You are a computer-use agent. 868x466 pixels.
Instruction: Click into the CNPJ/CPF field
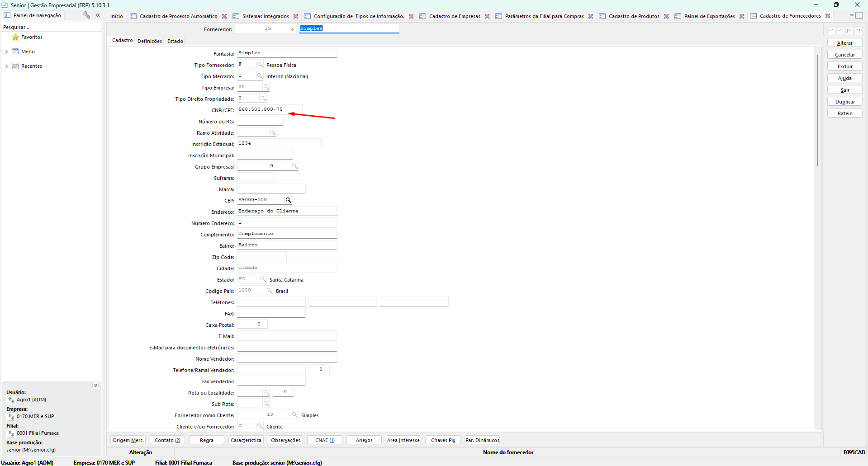[270, 109]
